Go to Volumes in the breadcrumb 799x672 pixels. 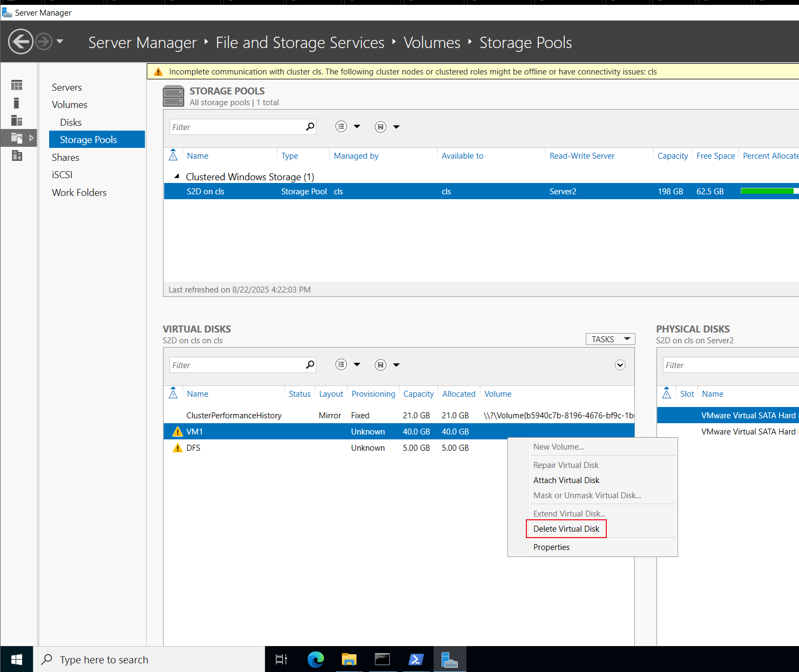coord(432,43)
